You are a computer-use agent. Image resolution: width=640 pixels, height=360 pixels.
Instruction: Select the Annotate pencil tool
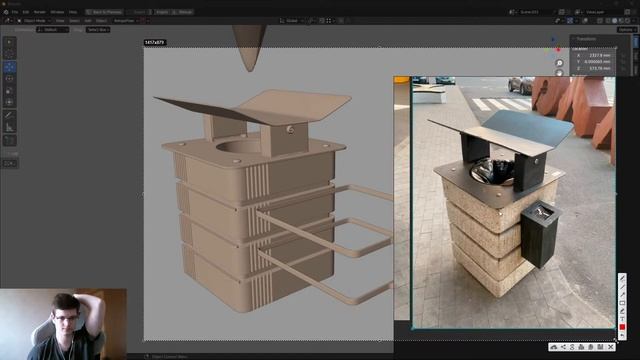pyautogui.click(x=9, y=116)
